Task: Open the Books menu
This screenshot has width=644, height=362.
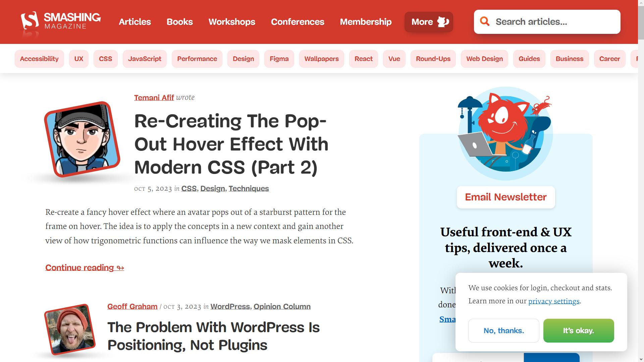Action: [x=180, y=22]
